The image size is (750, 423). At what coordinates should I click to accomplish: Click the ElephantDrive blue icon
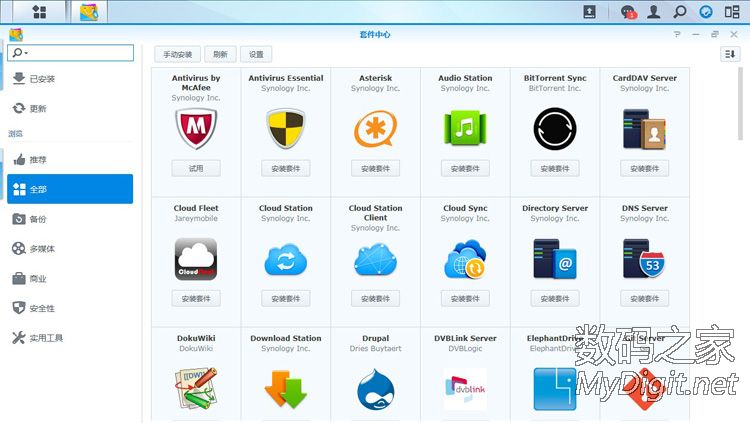[555, 389]
